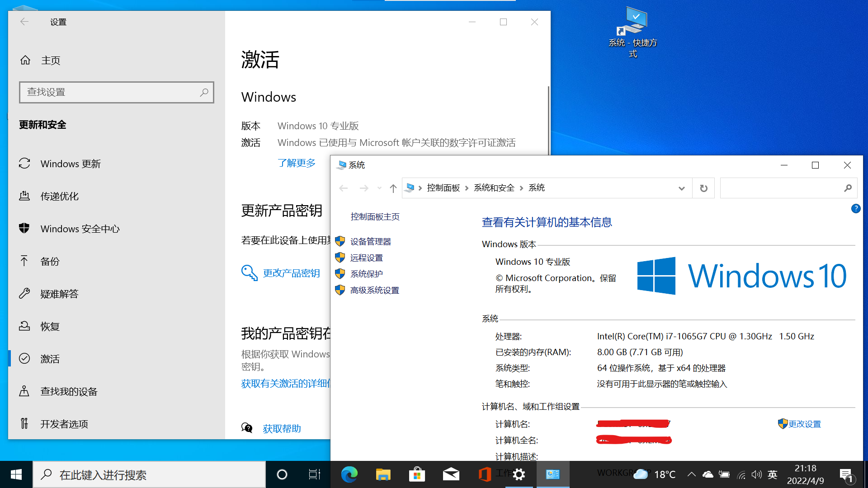Click the search magnifier in 查找设置 box
The height and width of the screenshot is (488, 868).
click(204, 92)
